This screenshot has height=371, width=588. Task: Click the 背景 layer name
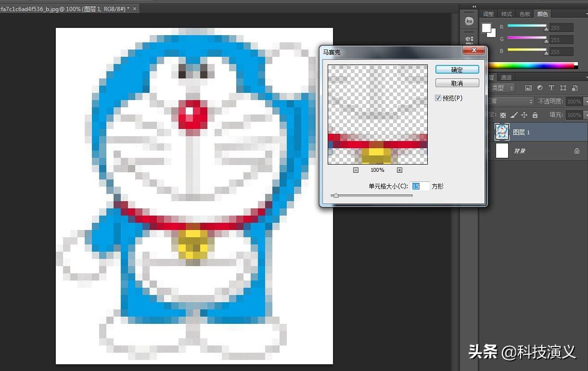click(x=520, y=151)
